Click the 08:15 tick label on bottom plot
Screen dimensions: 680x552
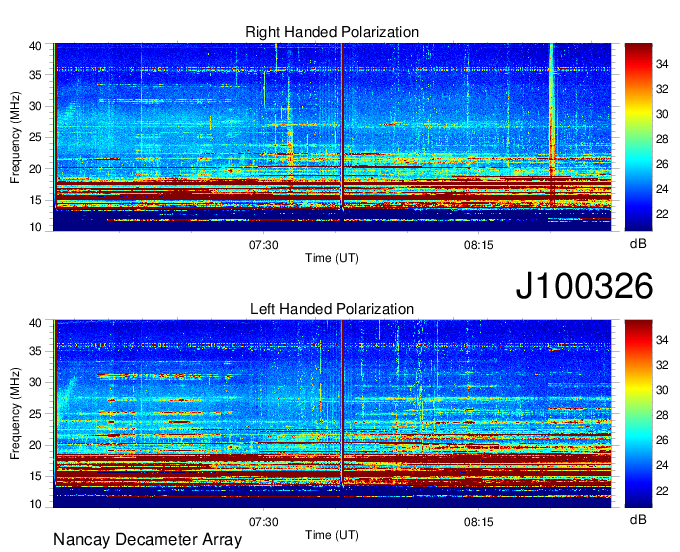point(478,522)
